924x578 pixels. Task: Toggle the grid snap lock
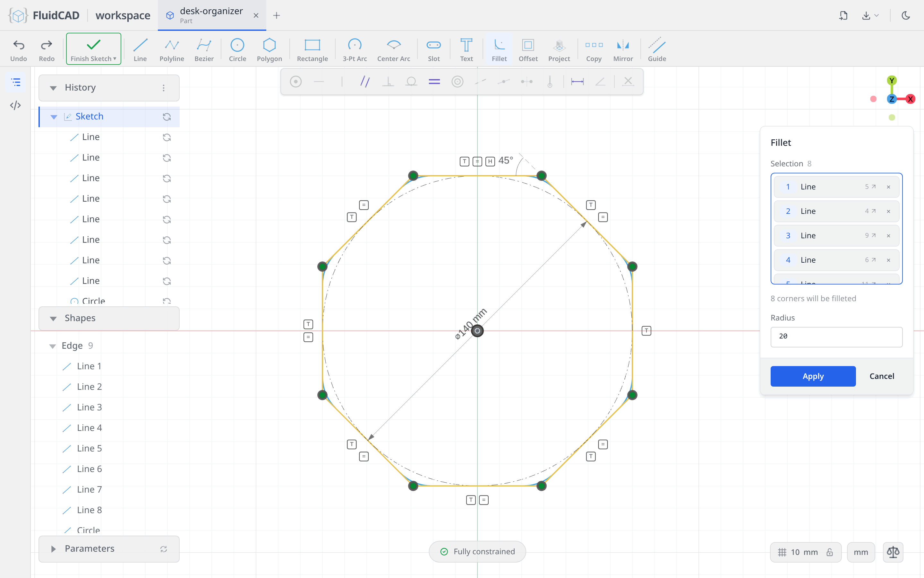pyautogui.click(x=830, y=552)
